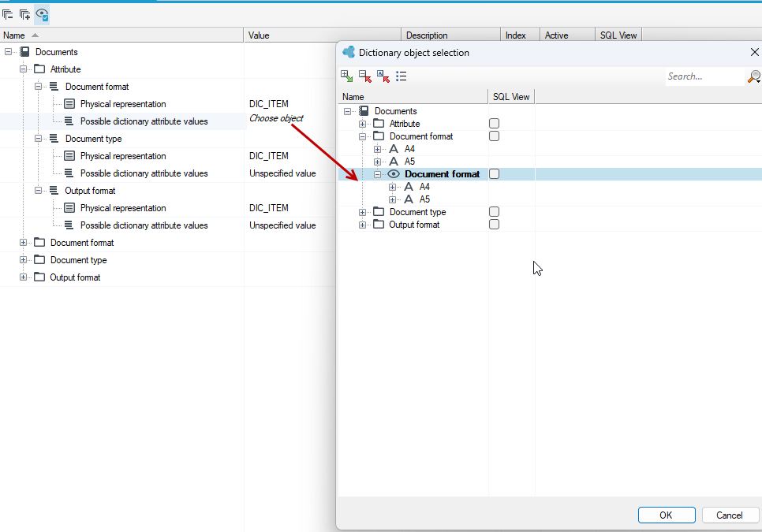This screenshot has width=762, height=532.
Task: Collapse the Attribute folder in the main tree
Action: tap(23, 69)
